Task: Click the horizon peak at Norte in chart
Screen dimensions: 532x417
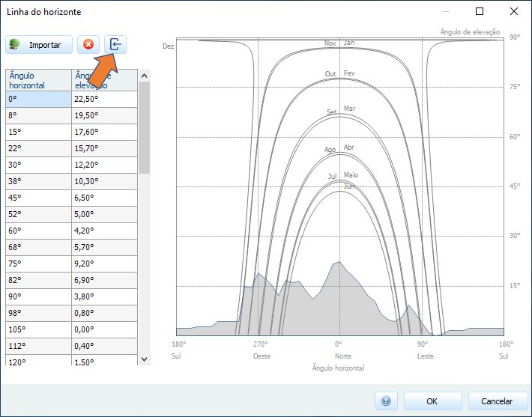Action: tap(339, 262)
